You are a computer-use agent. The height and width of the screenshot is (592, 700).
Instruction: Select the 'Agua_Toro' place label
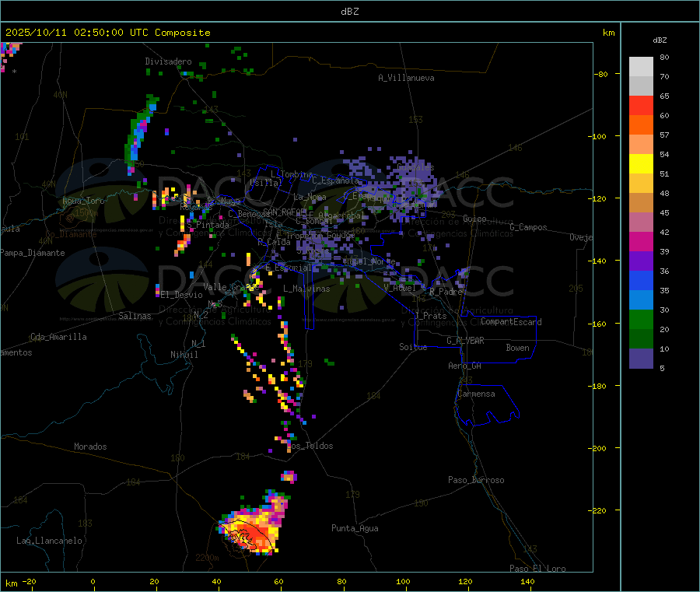click(83, 201)
